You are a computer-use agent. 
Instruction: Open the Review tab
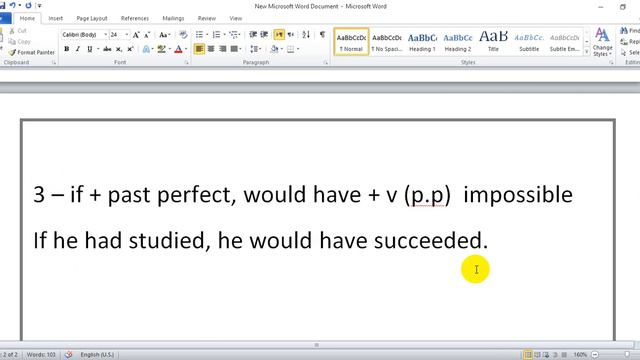pos(207,18)
